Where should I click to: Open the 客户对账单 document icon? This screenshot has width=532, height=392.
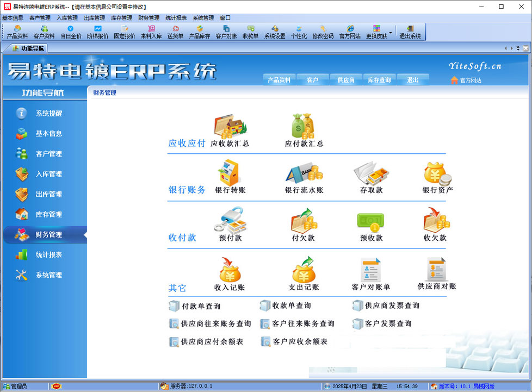pos(371,270)
